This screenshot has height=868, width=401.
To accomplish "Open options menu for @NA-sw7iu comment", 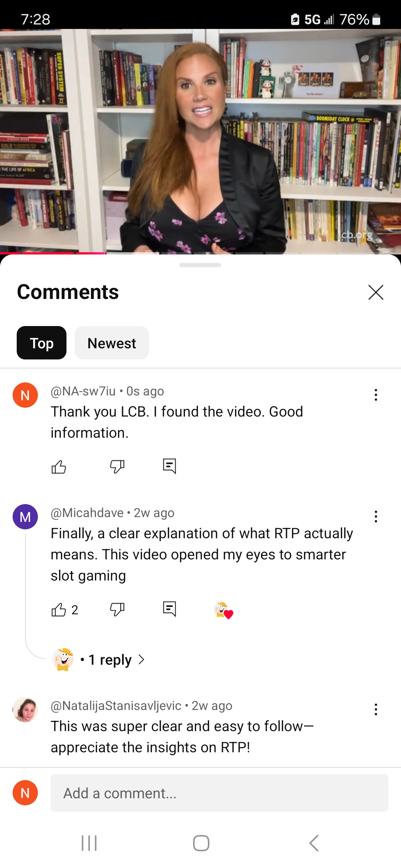I will coord(376,395).
